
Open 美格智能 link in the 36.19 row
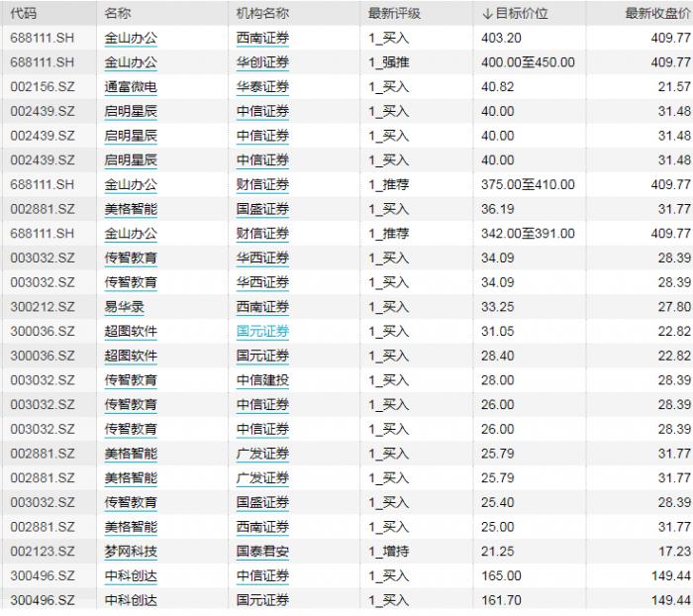[131, 209]
